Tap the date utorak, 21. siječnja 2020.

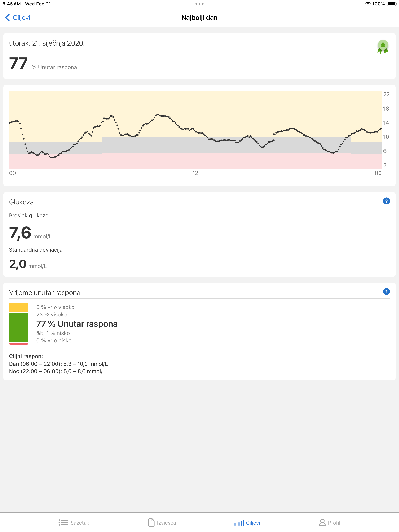tap(47, 43)
